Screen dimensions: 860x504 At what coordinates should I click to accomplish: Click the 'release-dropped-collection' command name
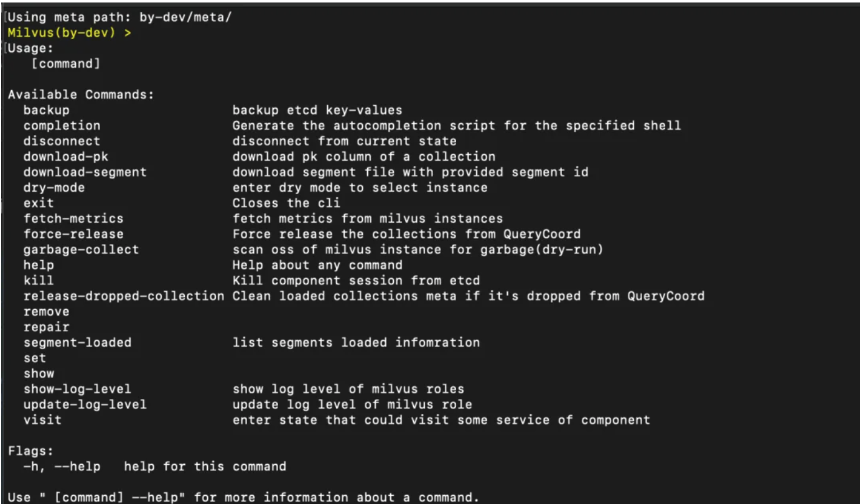tap(123, 296)
